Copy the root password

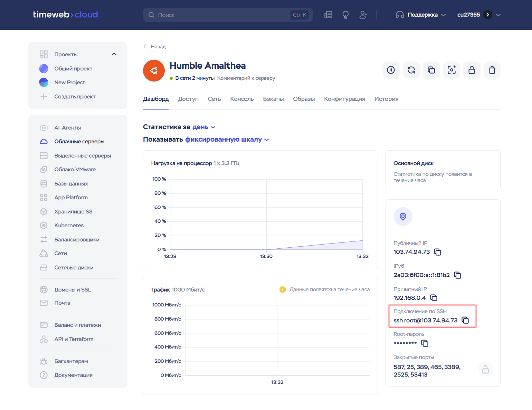coord(425,343)
